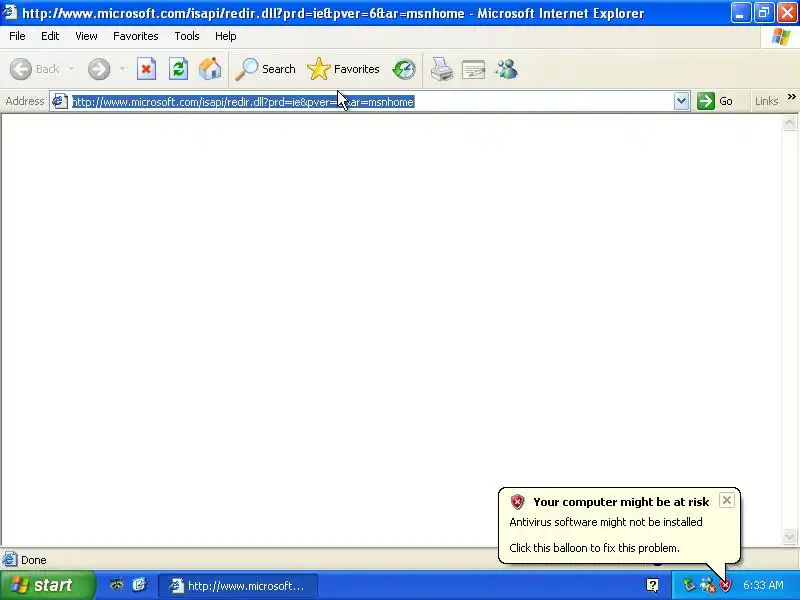Click 'Antivirus software might not be installed' text
Image resolution: width=800 pixels, height=600 pixels.
pyautogui.click(x=606, y=522)
